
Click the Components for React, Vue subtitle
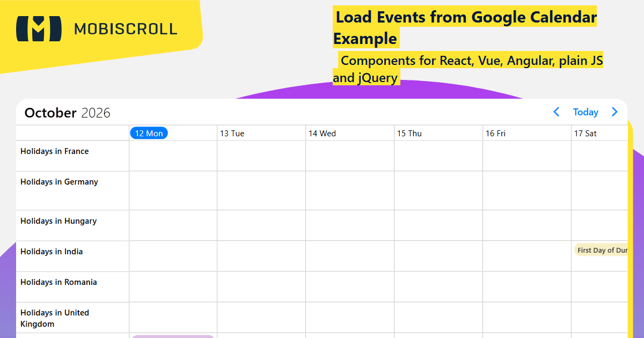pos(468,69)
